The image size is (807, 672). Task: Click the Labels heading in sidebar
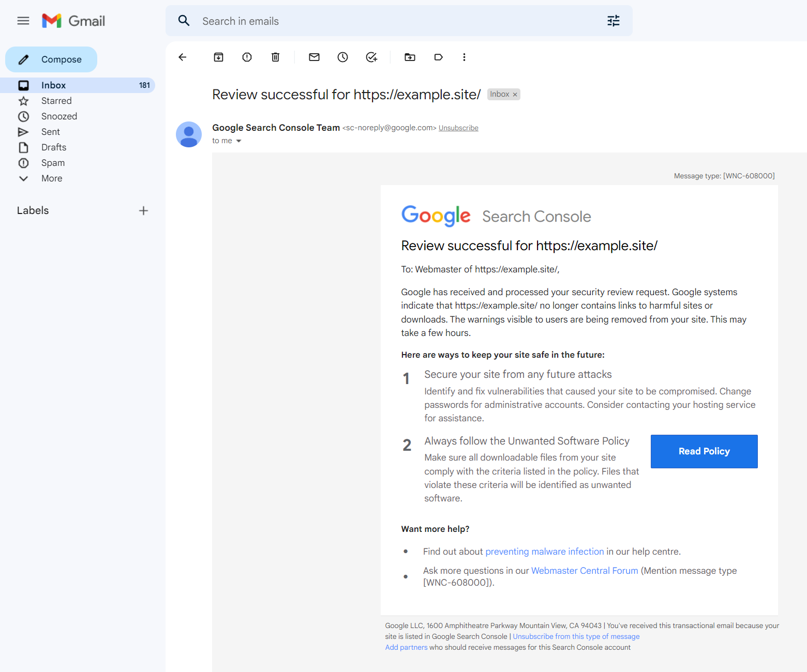click(x=33, y=210)
